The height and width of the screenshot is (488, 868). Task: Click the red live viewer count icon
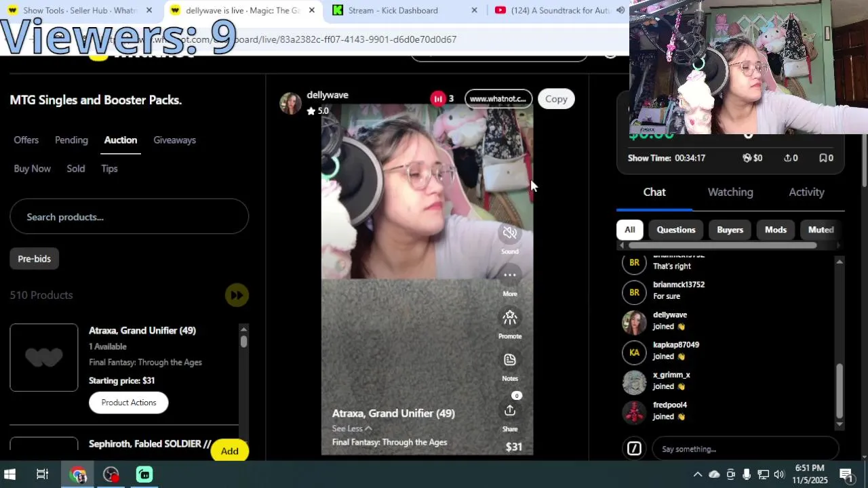tap(438, 99)
